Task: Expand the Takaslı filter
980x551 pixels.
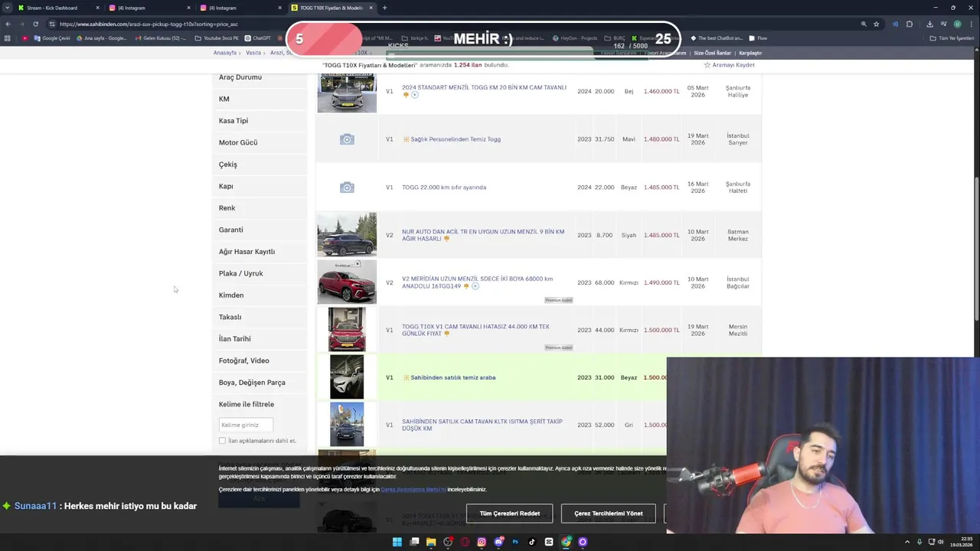Action: [x=260, y=317]
